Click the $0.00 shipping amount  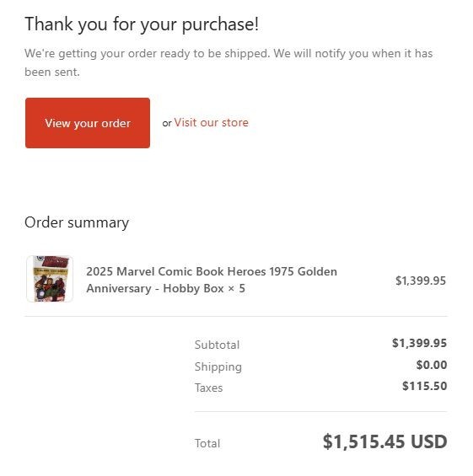pos(432,365)
